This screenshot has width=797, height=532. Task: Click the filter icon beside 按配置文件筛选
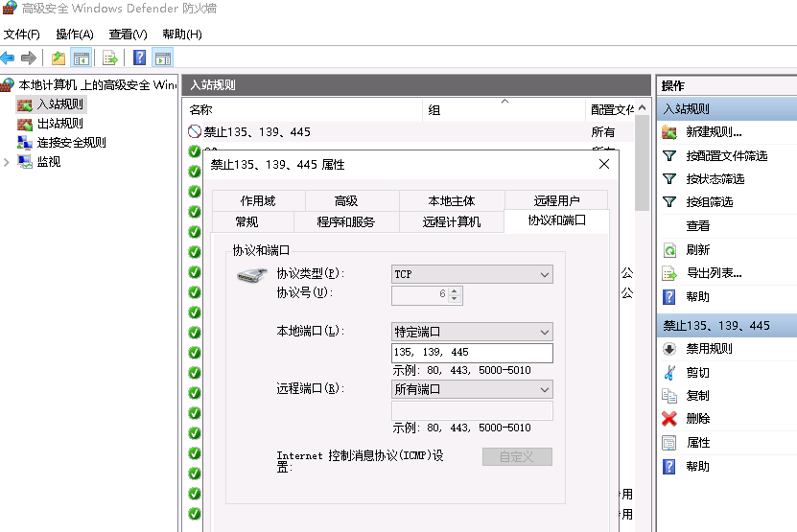click(669, 156)
